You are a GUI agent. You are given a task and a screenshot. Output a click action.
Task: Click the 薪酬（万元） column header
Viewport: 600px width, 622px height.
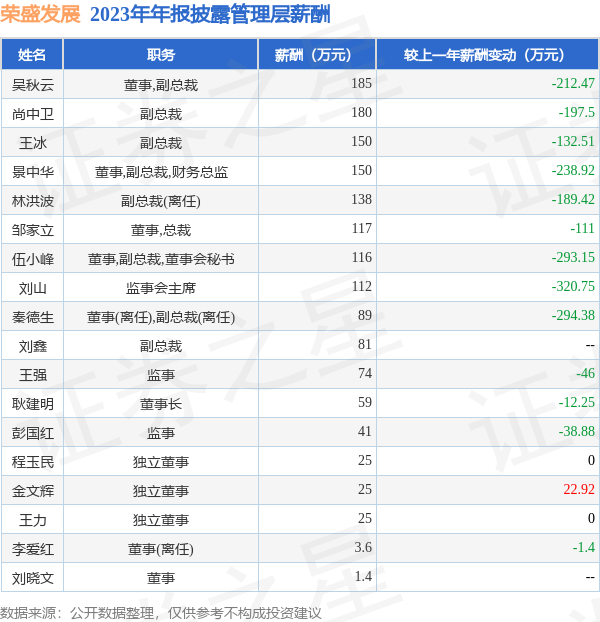pos(317,54)
